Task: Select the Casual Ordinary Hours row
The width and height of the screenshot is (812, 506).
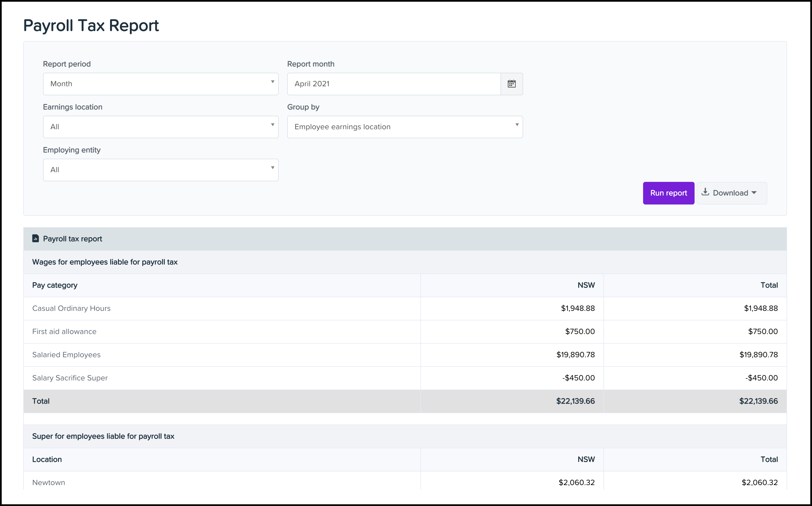Action: (x=71, y=308)
